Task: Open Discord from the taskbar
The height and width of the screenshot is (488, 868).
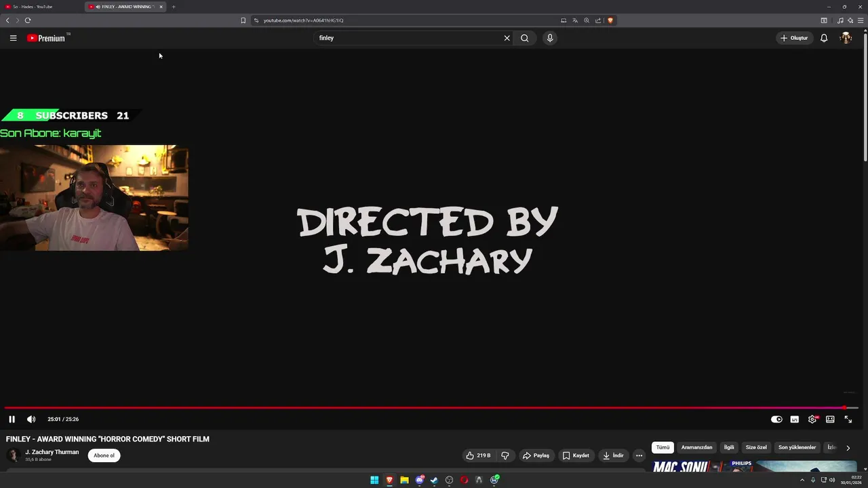Action: (419, 480)
